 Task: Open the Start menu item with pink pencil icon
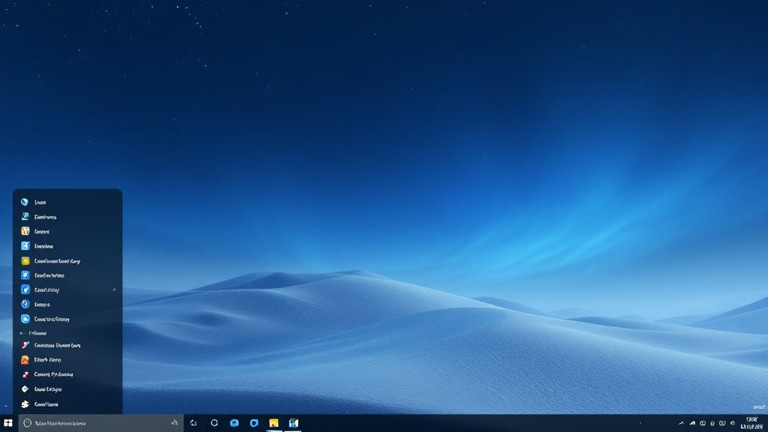click(68, 345)
